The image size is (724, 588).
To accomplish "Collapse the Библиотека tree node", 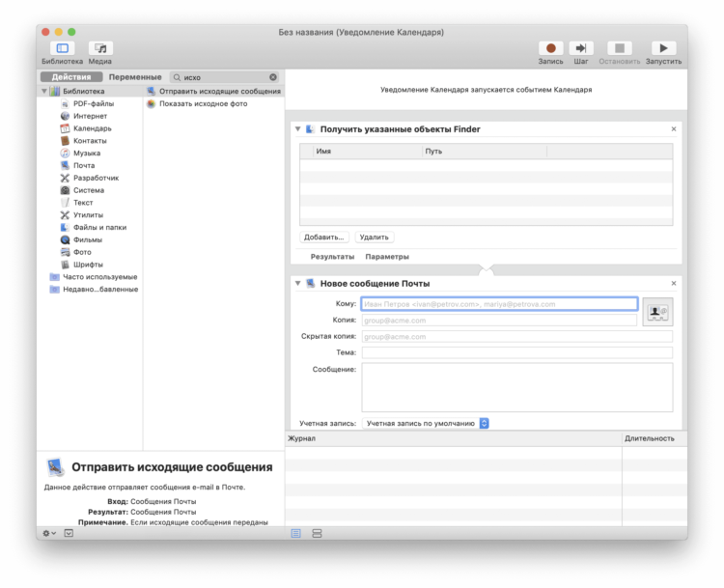I will [44, 91].
